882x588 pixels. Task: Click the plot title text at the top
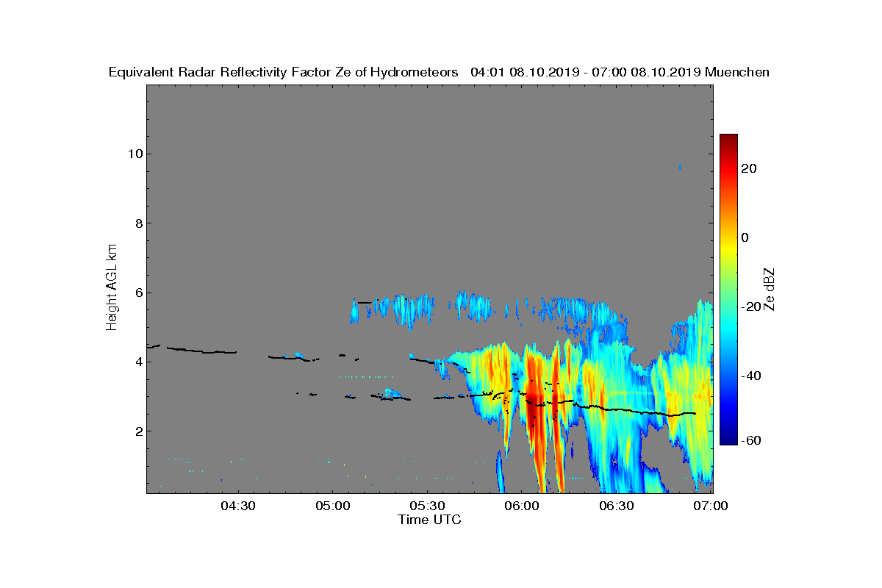pyautogui.click(x=439, y=72)
